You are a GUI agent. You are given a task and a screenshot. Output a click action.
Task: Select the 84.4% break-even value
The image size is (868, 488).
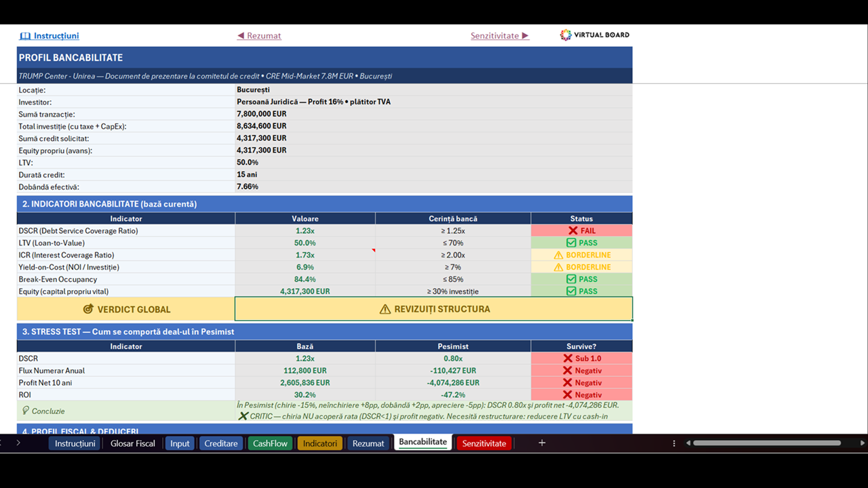(305, 279)
